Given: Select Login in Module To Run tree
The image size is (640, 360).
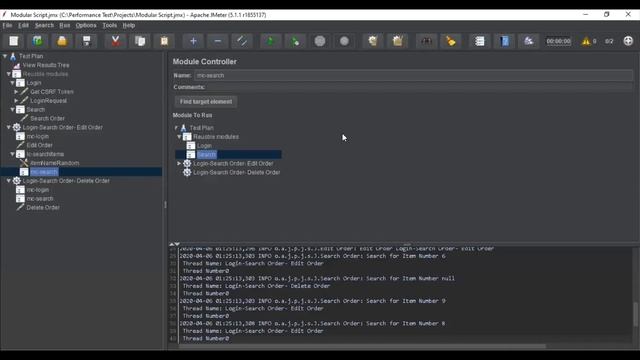Looking at the screenshot, I should click(204, 146).
